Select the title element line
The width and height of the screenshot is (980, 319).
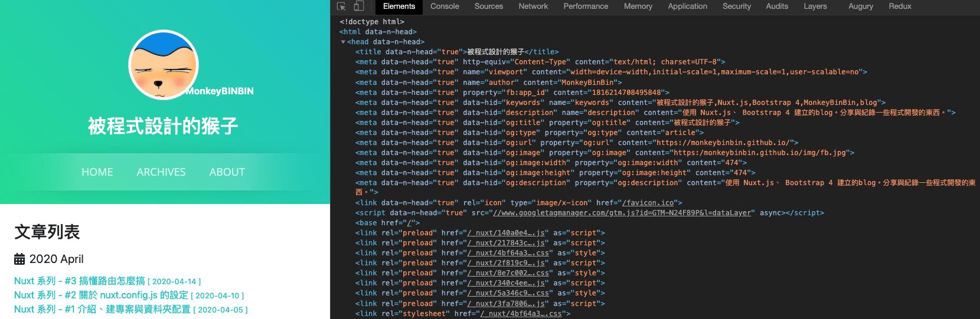click(x=457, y=52)
